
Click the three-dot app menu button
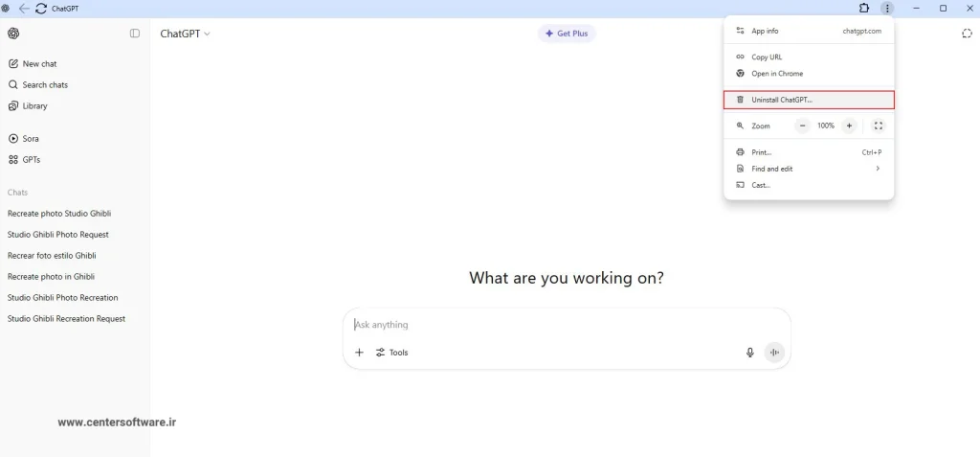point(887,8)
